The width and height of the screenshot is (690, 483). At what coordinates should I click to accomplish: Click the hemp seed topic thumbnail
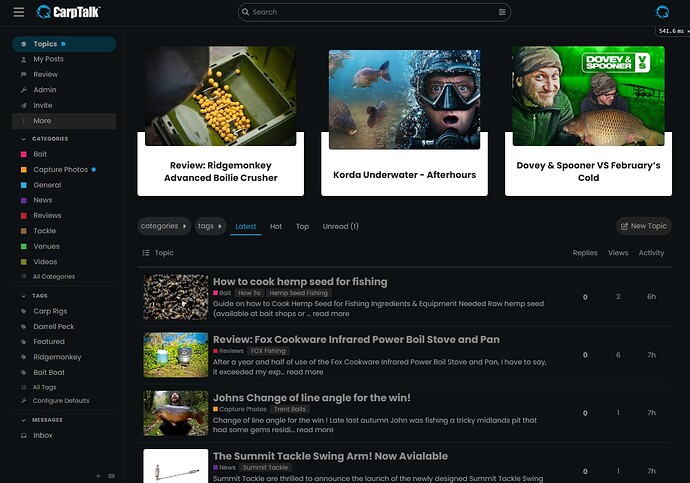point(176,297)
